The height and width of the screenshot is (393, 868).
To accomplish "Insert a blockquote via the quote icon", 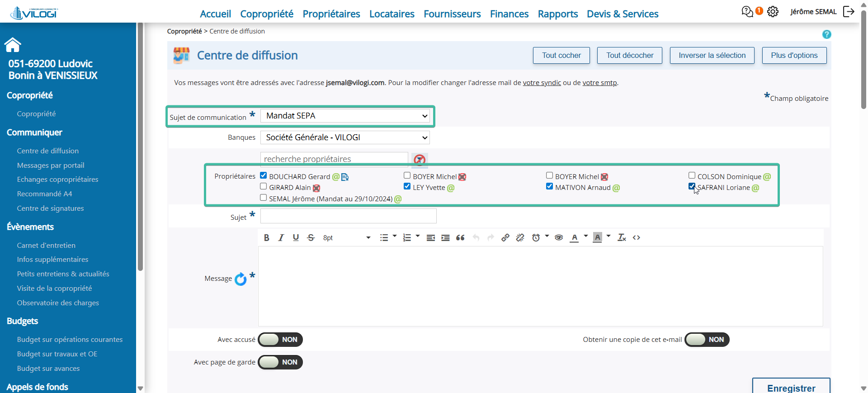I will pyautogui.click(x=460, y=237).
